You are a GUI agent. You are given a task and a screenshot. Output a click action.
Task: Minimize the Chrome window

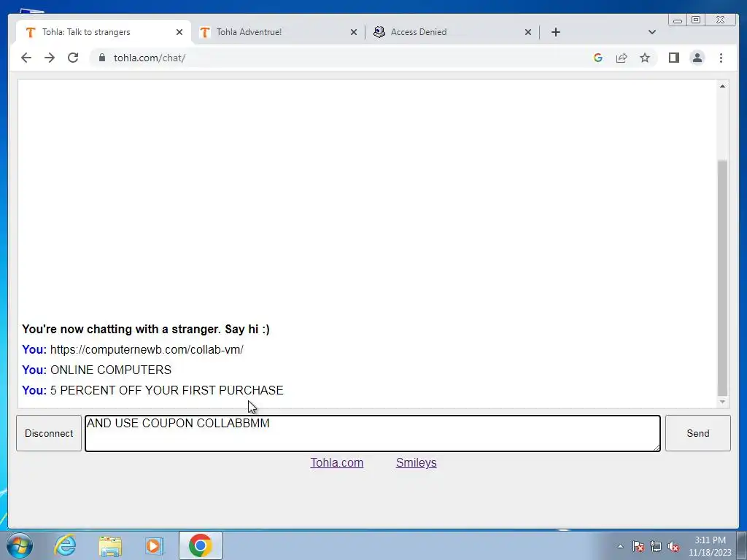[x=678, y=20]
